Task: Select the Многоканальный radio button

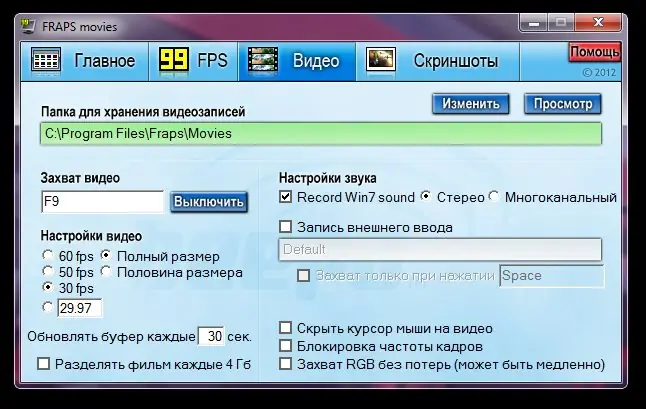Action: pos(494,196)
